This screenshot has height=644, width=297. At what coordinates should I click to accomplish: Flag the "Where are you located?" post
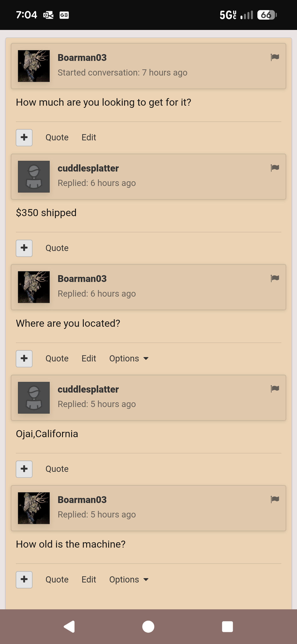click(x=275, y=278)
